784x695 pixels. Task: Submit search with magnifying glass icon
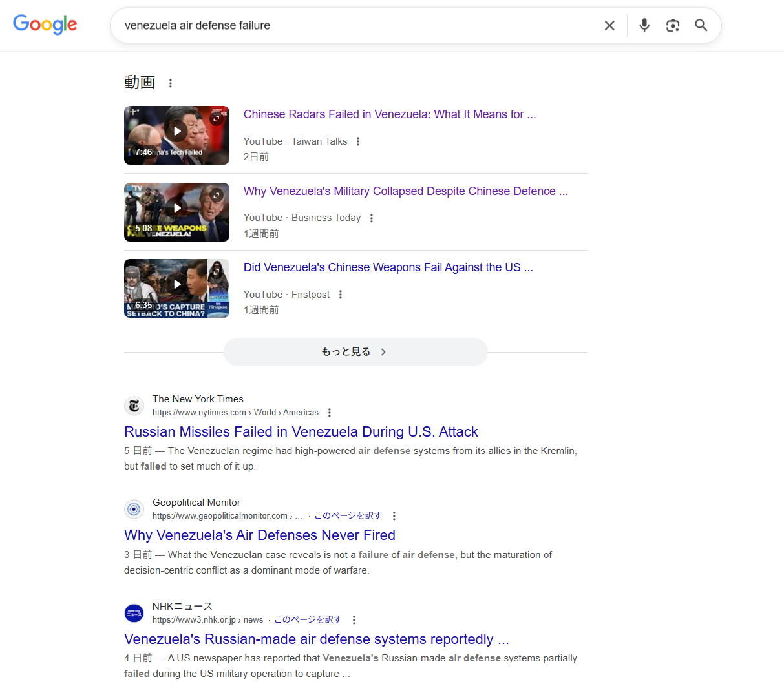pos(701,25)
